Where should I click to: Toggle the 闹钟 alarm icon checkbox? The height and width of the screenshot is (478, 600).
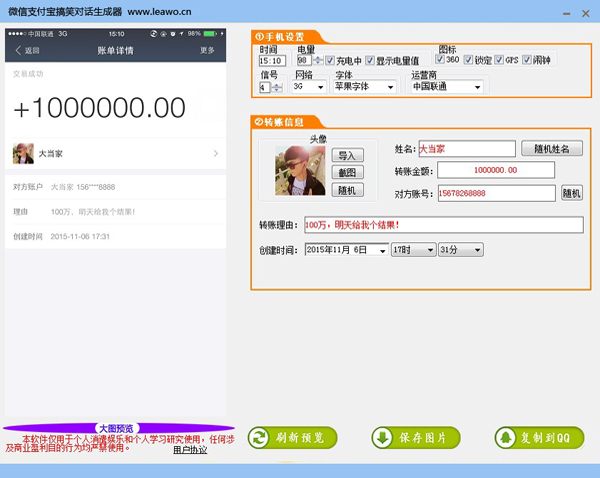pos(527,59)
